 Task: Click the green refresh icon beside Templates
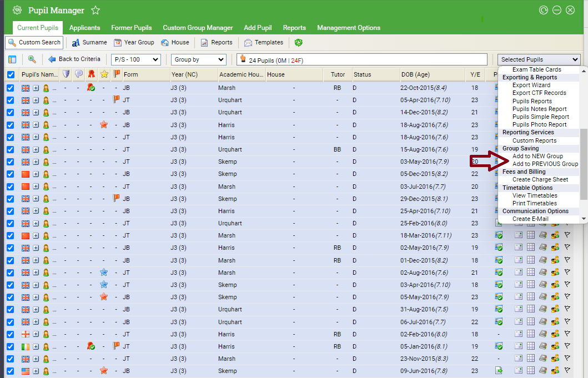point(299,42)
